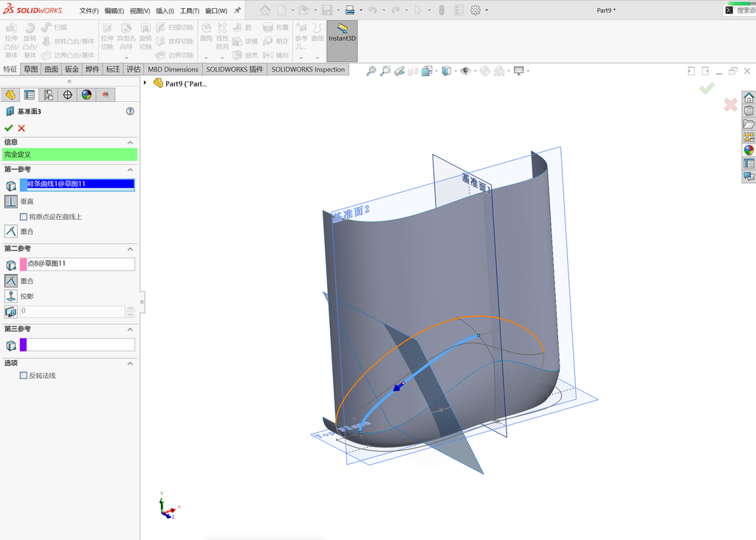Click the help icon beside 基准面3

(x=130, y=111)
